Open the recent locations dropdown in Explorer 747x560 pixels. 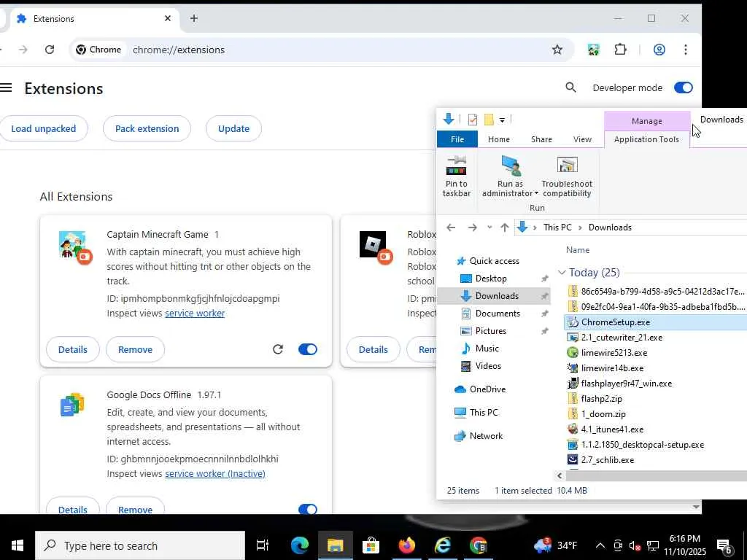coord(489,227)
